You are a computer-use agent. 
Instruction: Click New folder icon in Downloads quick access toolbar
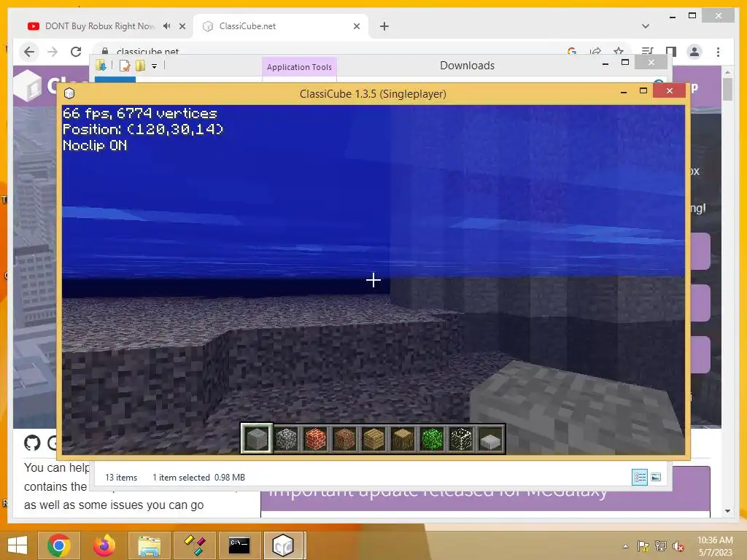(x=140, y=66)
